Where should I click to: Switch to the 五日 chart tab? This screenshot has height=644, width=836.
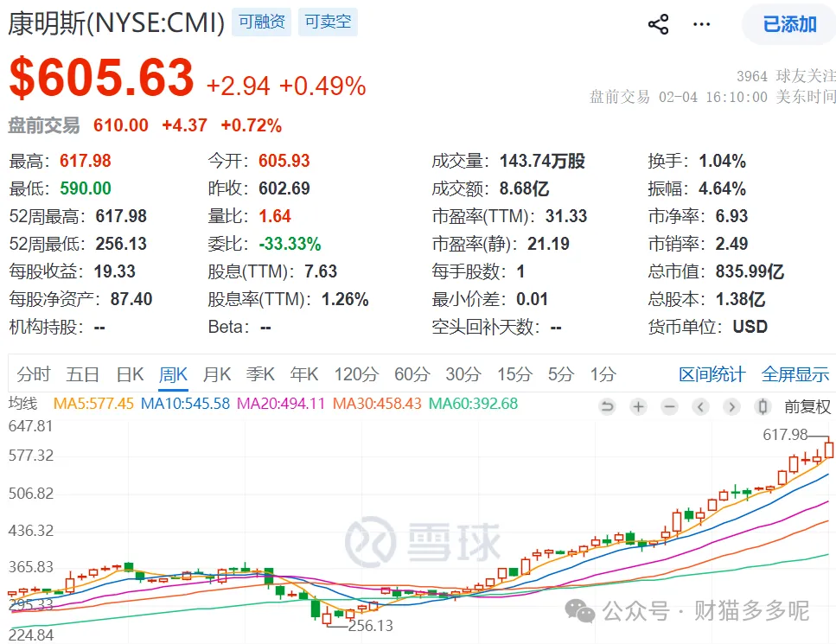click(82, 374)
